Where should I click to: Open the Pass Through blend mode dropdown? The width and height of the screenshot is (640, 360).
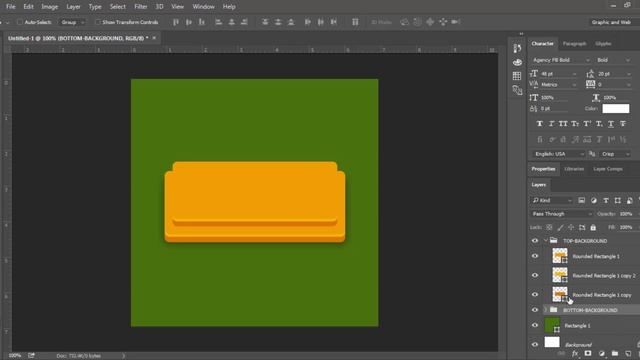pos(562,214)
